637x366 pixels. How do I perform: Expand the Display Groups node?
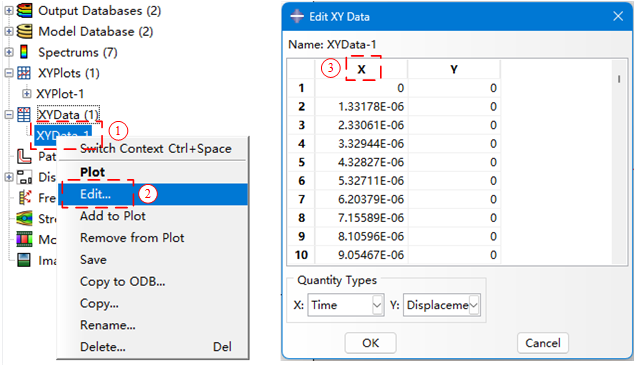coord(9,177)
